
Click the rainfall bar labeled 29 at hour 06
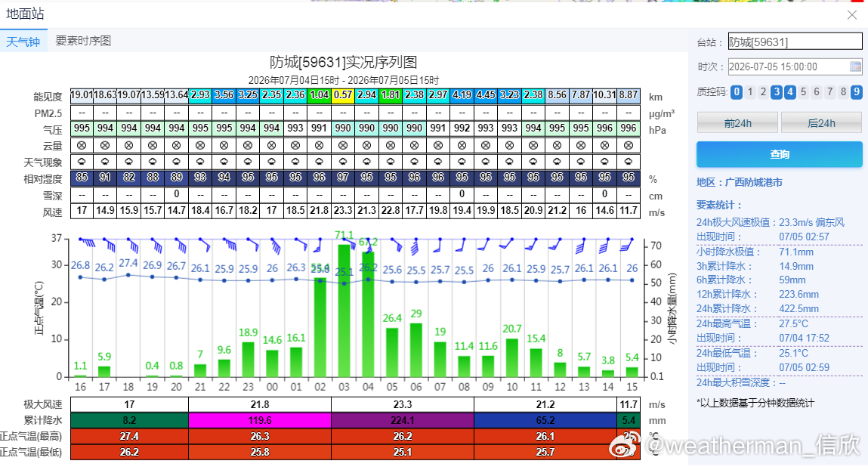(415, 350)
